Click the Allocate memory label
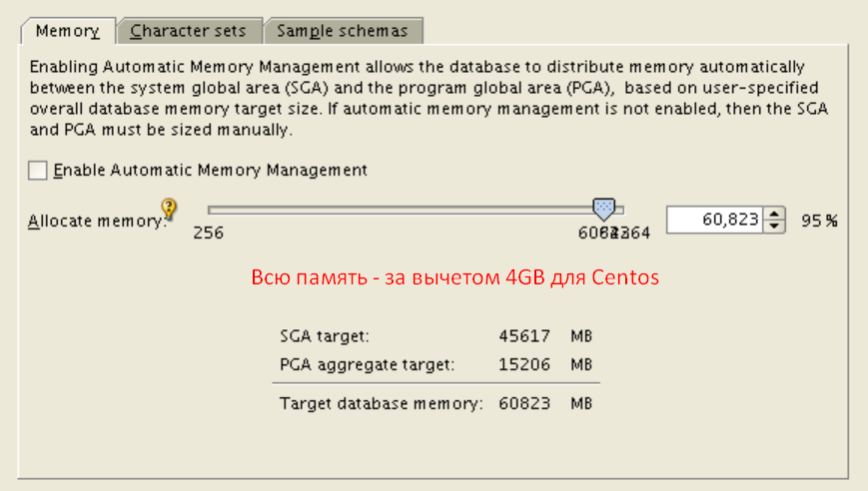Image resolution: width=868 pixels, height=491 pixels. pyautogui.click(x=94, y=221)
